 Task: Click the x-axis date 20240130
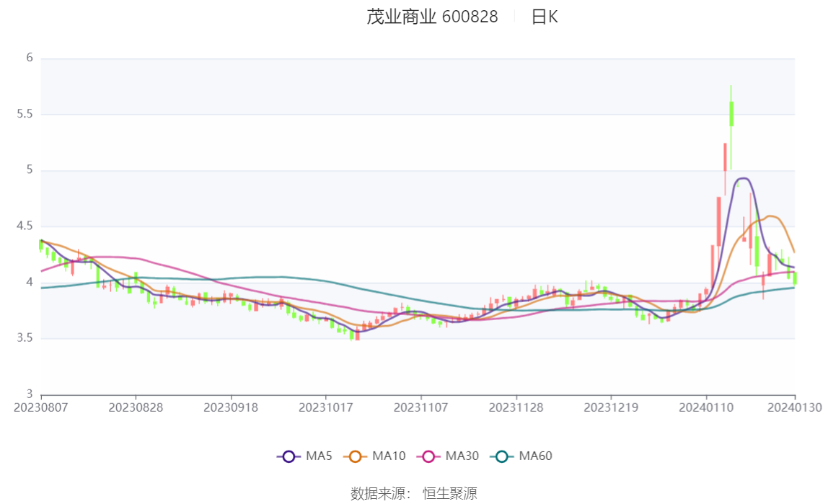795,407
